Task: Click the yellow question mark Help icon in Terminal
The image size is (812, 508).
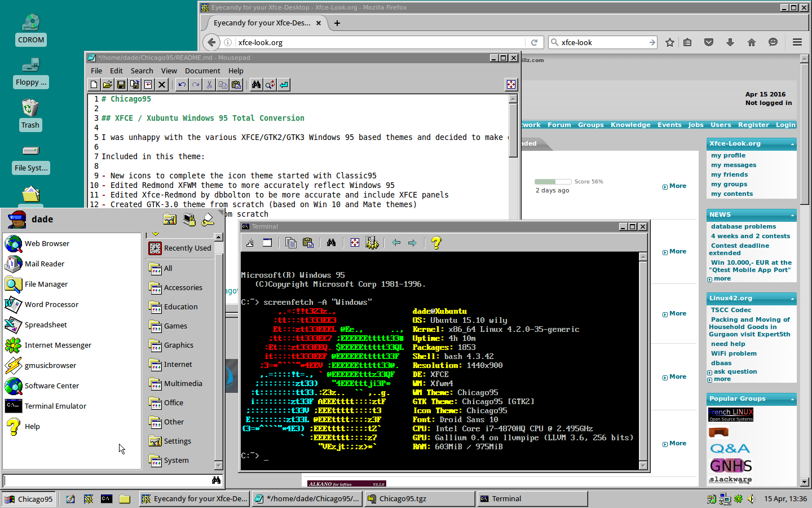Action: pyautogui.click(x=436, y=243)
